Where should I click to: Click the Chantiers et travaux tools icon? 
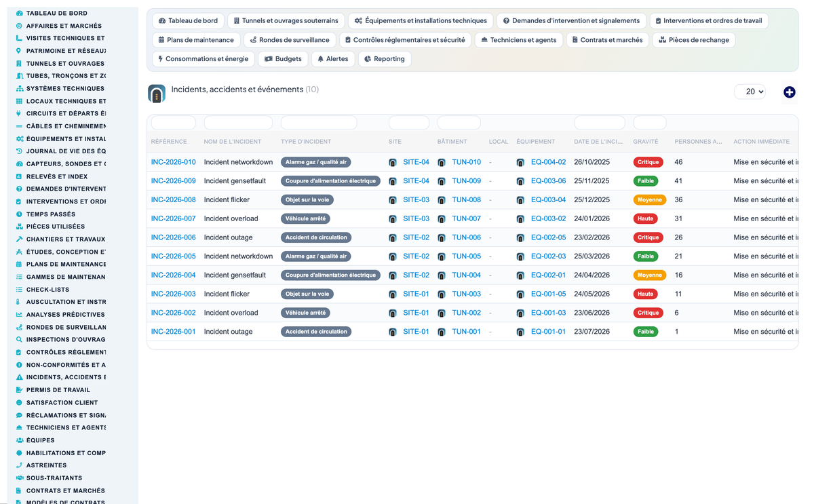click(x=19, y=239)
